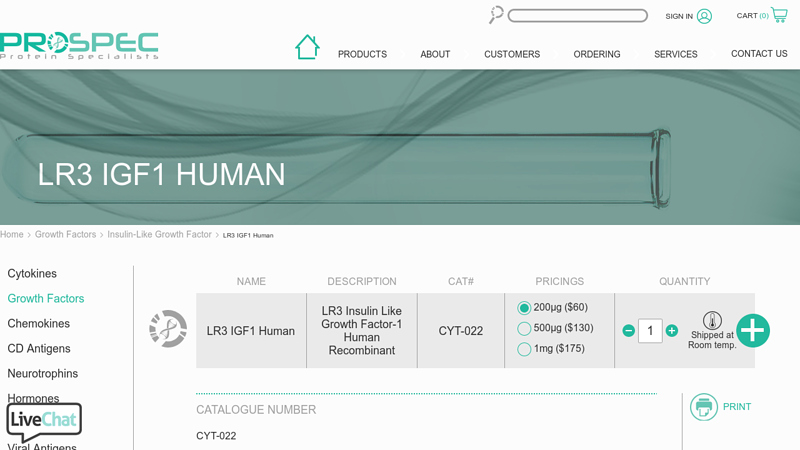
Task: Click the Sign In user icon
Action: coord(704,16)
